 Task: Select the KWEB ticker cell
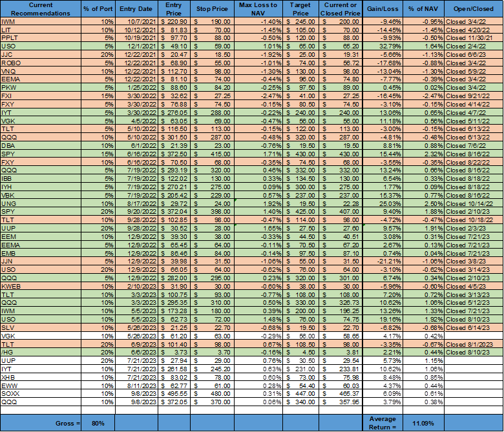coord(41,287)
